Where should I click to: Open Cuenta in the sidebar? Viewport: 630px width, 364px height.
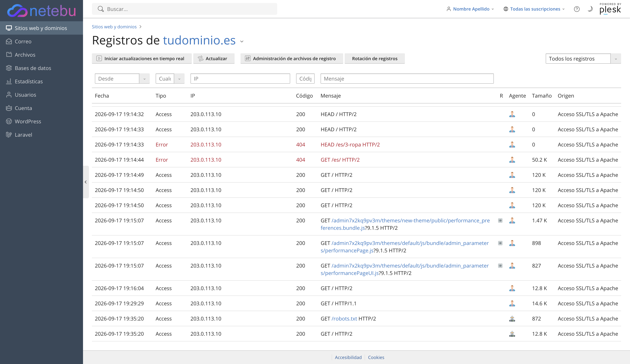pos(42,108)
